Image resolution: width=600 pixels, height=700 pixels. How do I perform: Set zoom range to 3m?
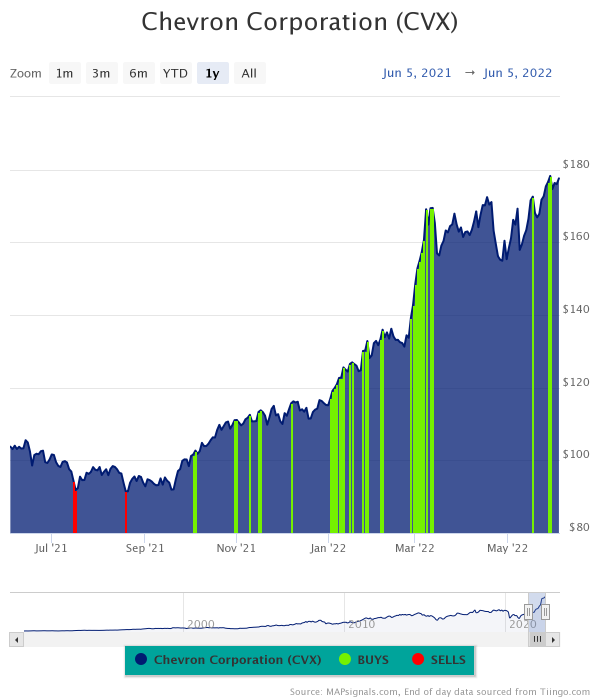tap(101, 73)
